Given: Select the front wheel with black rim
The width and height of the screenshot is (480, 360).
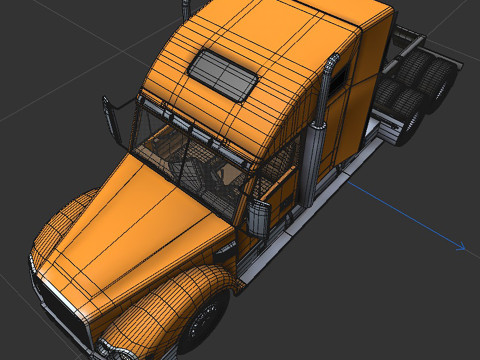Looking at the screenshot, I should point(203,324).
